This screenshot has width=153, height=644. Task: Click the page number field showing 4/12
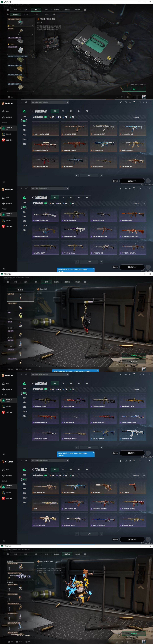click(89, 448)
